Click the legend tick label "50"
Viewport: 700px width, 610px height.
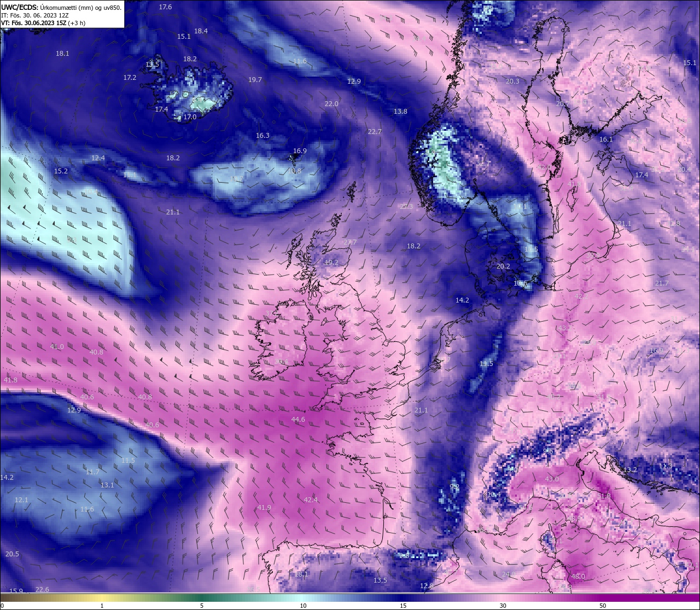click(603, 606)
